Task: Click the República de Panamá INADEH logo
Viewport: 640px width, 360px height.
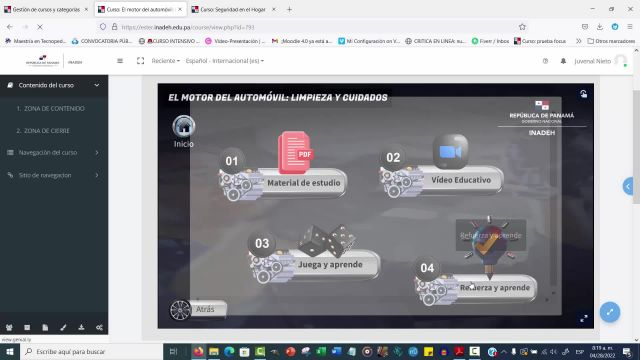Action: pos(54,61)
